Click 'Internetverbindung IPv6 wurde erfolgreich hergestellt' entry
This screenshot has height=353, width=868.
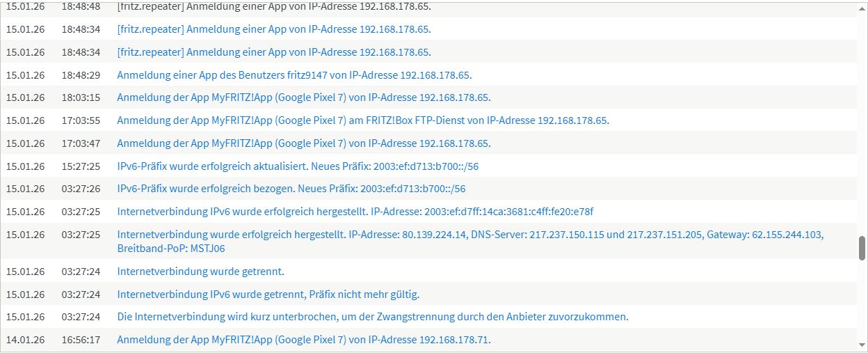point(355,212)
